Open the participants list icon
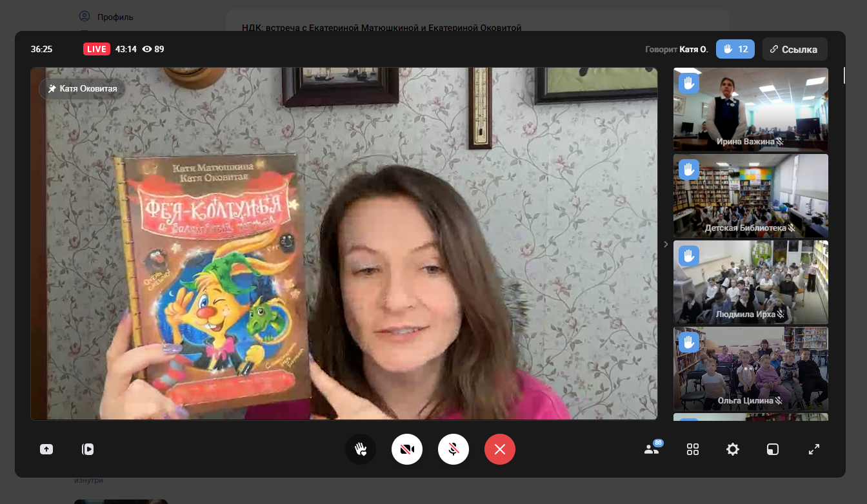This screenshot has width=867, height=504. (x=652, y=449)
